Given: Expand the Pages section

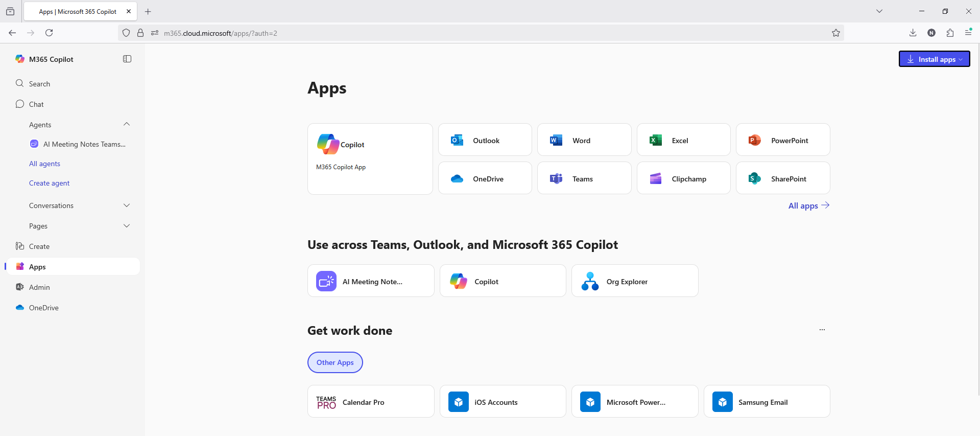Looking at the screenshot, I should (x=127, y=225).
